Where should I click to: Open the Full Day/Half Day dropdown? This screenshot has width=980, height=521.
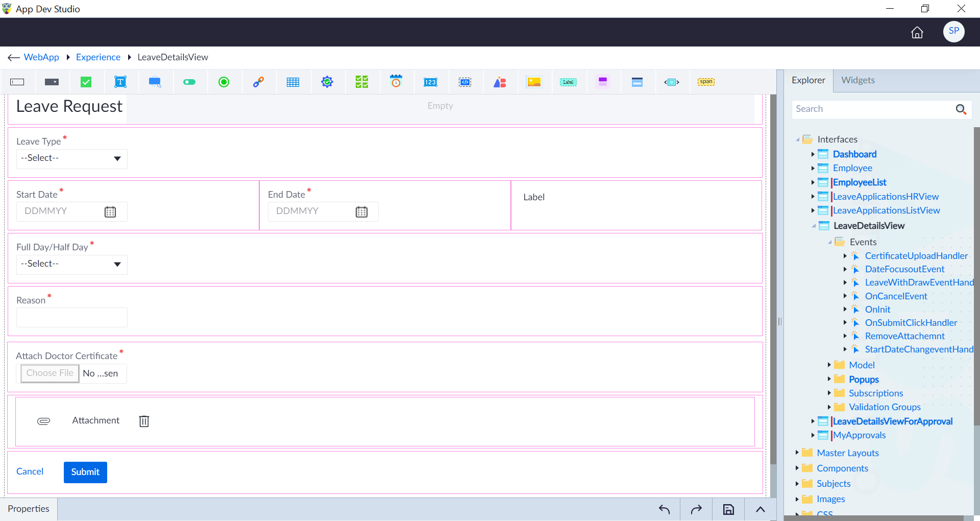pyautogui.click(x=72, y=265)
